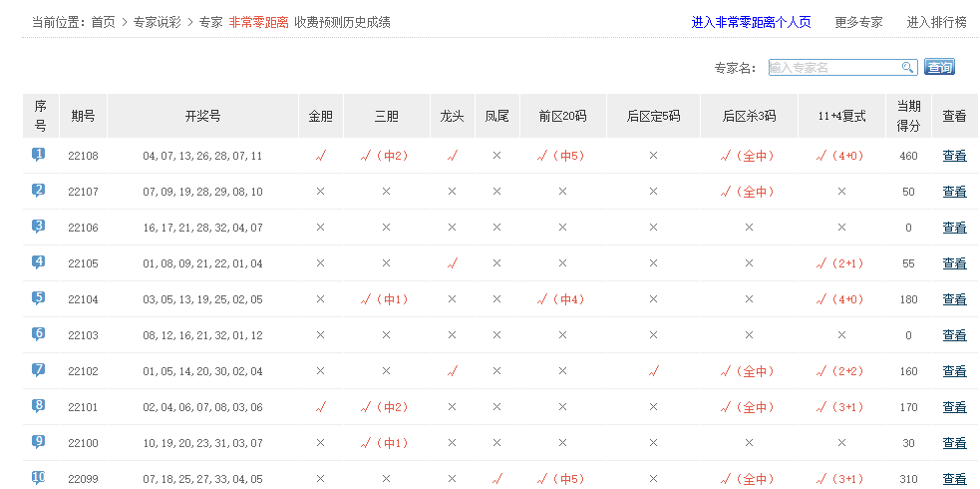This screenshot has height=489, width=980.
Task: Select 专家说彩 in breadcrumb
Action: click(158, 22)
